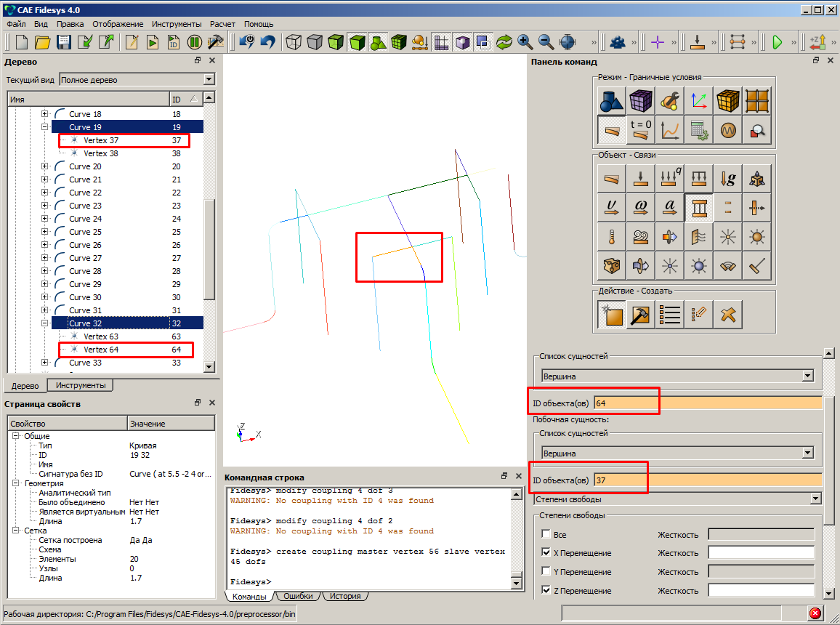The width and height of the screenshot is (840, 625).
Task: Uncheck 'Z Перемещение' checkbox
Action: click(546, 590)
